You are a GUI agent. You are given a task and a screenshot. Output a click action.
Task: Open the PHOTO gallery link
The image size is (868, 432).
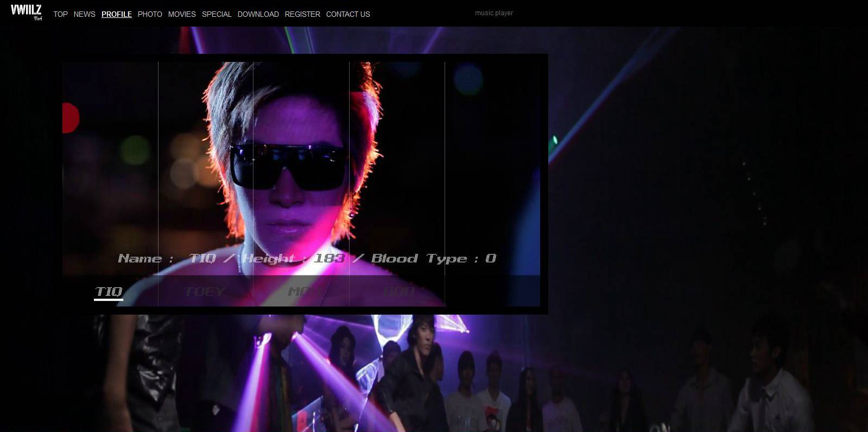tap(150, 14)
